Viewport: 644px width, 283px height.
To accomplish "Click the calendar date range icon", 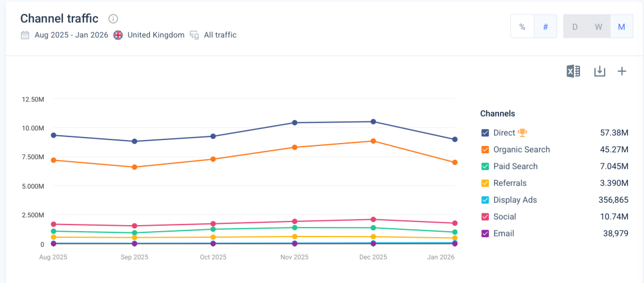I will point(25,35).
